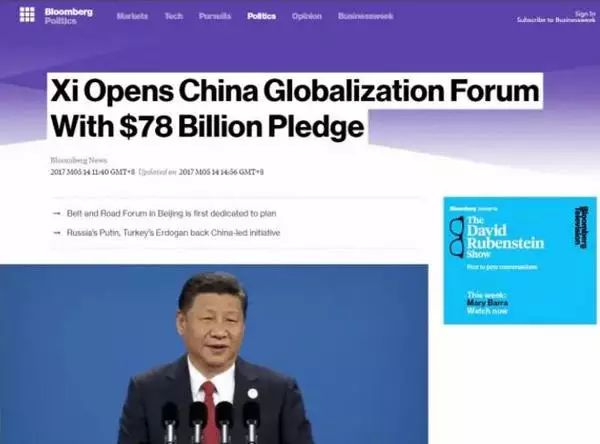
Task: Open the David Rubenstein Show ad
Action: point(520,260)
